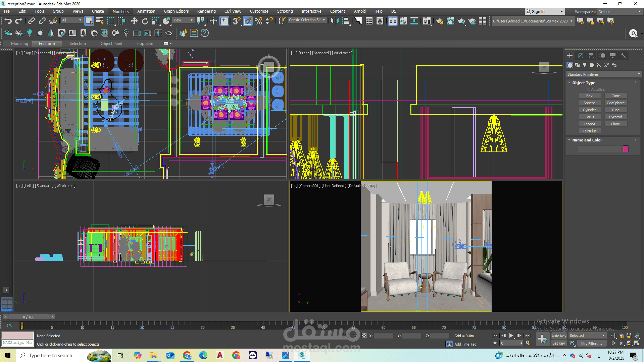The image size is (644, 362).
Task: Open the Standard Primitives dropdown
Action: [x=604, y=74]
